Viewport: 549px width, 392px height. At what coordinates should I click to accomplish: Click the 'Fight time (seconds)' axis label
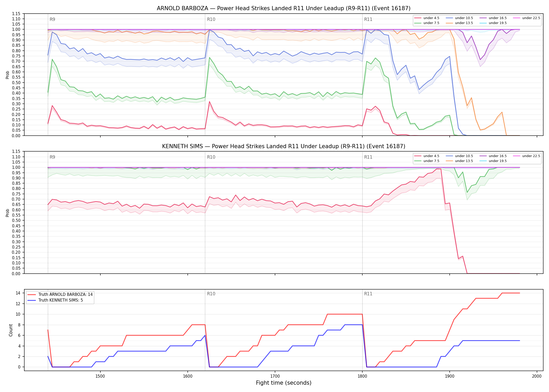284,383
